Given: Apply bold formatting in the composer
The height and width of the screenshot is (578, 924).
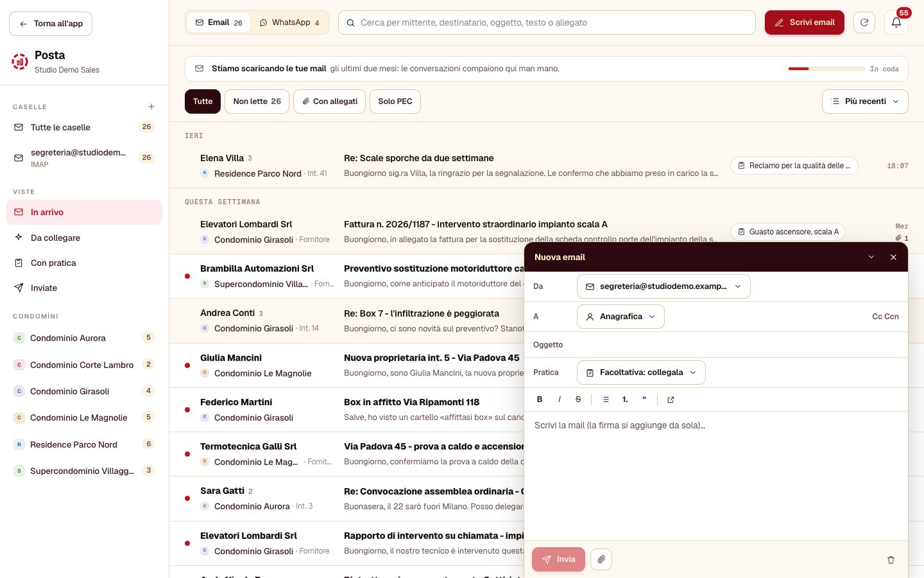Looking at the screenshot, I should click(x=540, y=399).
